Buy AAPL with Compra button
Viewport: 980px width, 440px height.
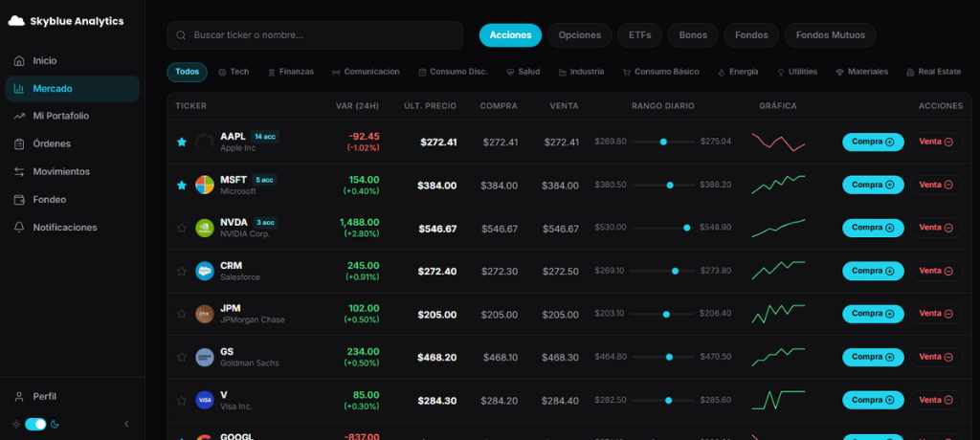873,142
